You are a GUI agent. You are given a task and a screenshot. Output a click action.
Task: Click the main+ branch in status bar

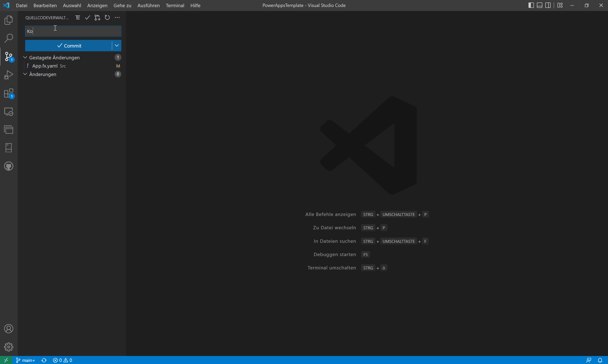point(26,360)
